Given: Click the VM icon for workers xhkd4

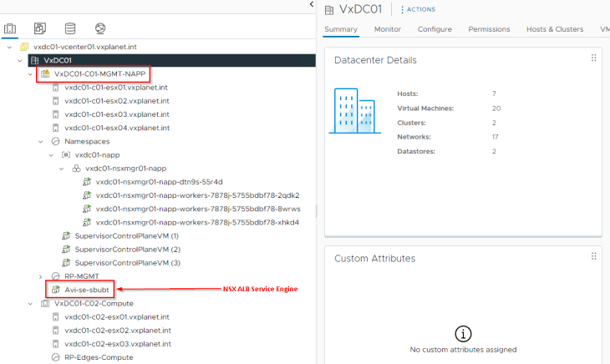Looking at the screenshot, I should click(x=87, y=223).
